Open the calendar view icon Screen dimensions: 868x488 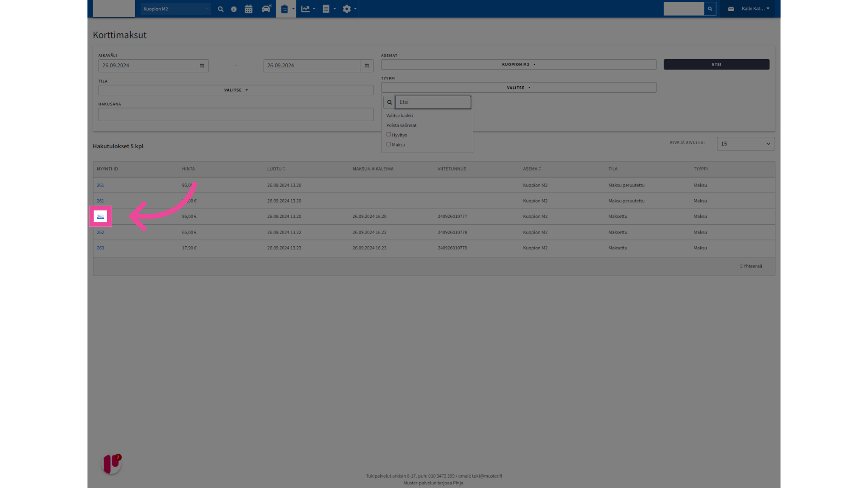click(249, 9)
